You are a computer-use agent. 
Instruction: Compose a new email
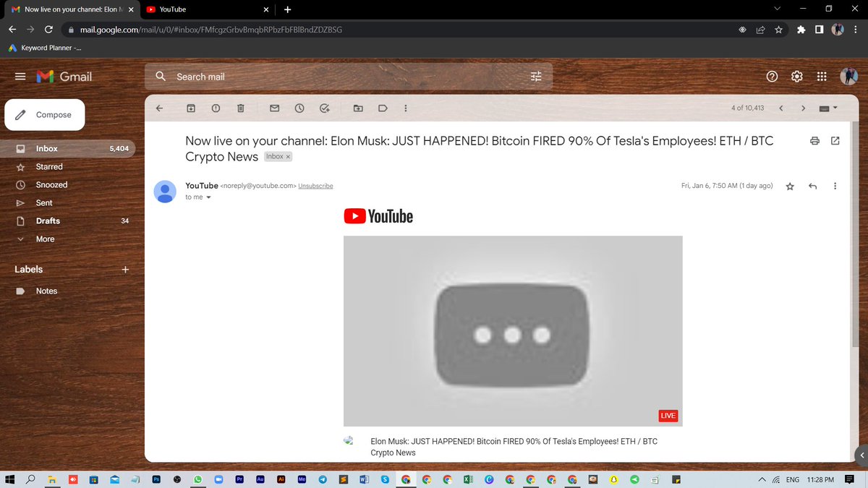pyautogui.click(x=45, y=115)
